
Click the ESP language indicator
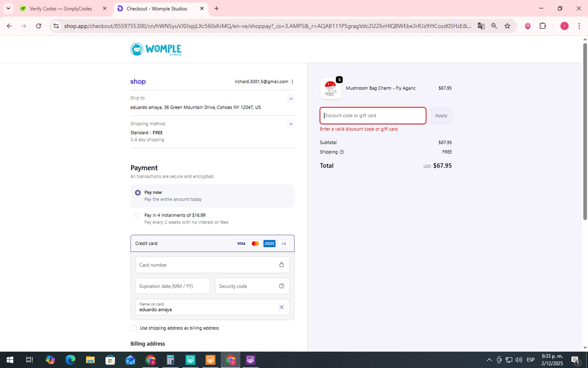[x=531, y=360]
